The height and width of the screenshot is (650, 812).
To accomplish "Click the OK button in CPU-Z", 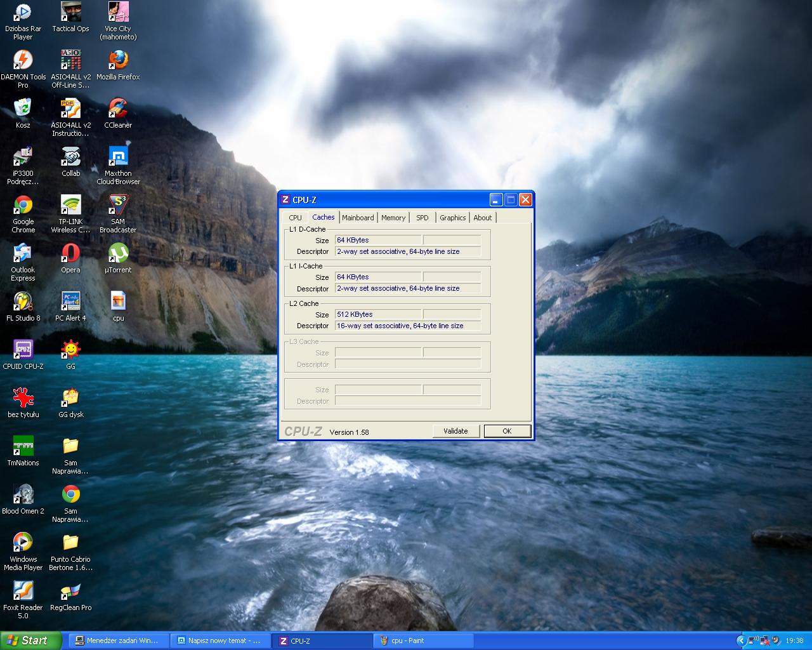I will (x=507, y=431).
